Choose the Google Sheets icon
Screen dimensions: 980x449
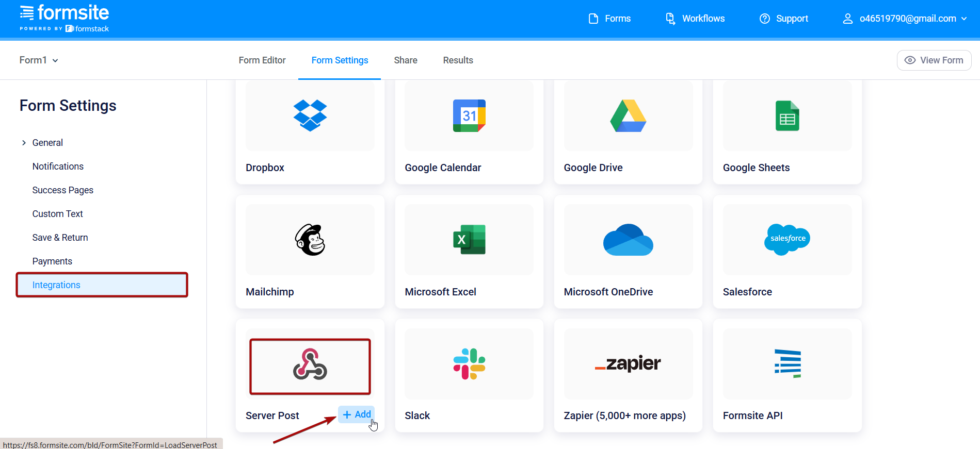(787, 115)
